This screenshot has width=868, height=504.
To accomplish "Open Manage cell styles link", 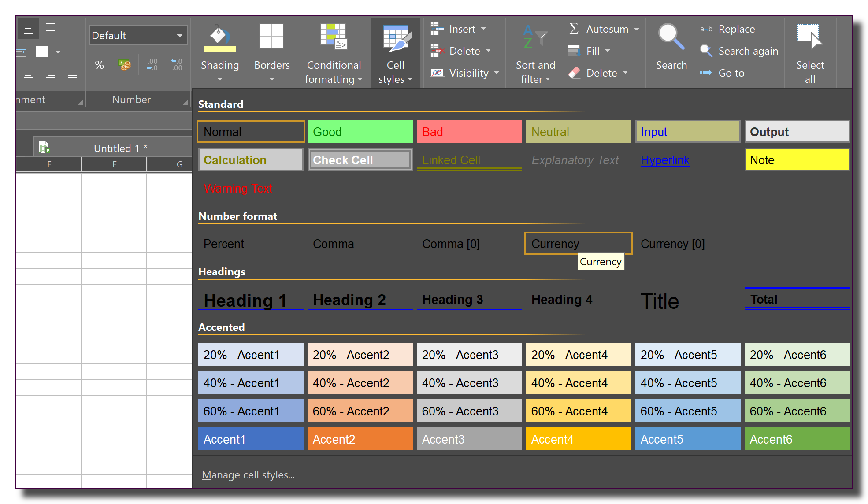I will [x=248, y=475].
